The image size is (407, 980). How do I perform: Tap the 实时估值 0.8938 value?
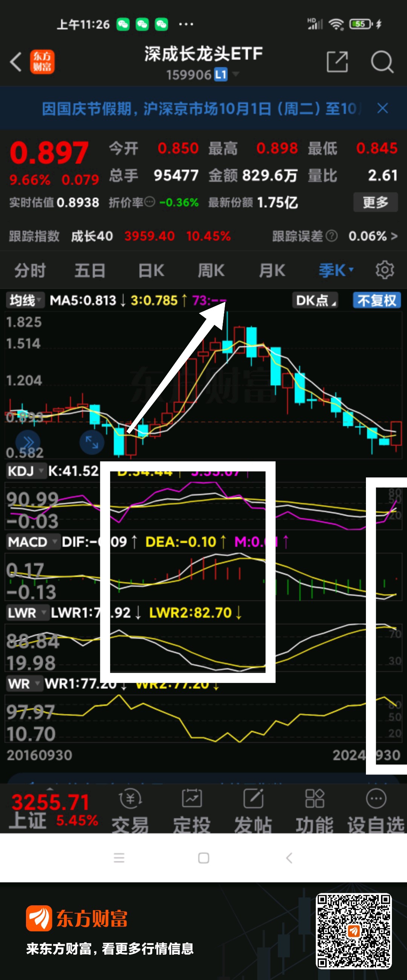pyautogui.click(x=78, y=202)
